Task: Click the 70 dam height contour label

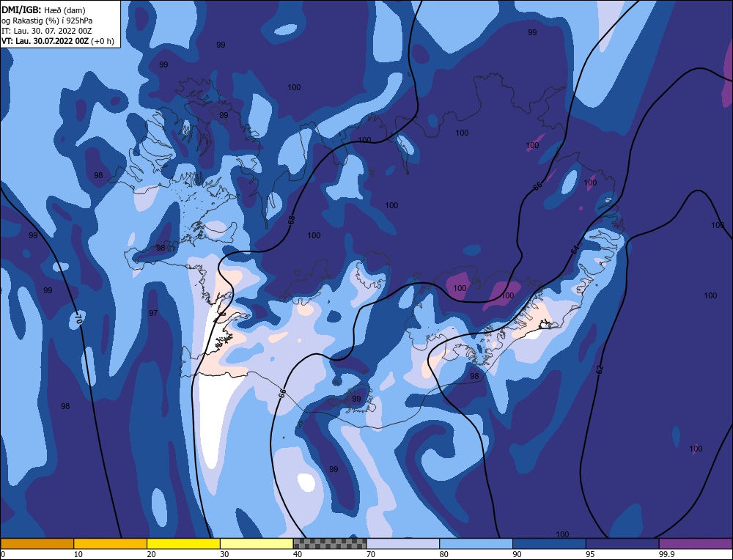Action: (x=78, y=320)
